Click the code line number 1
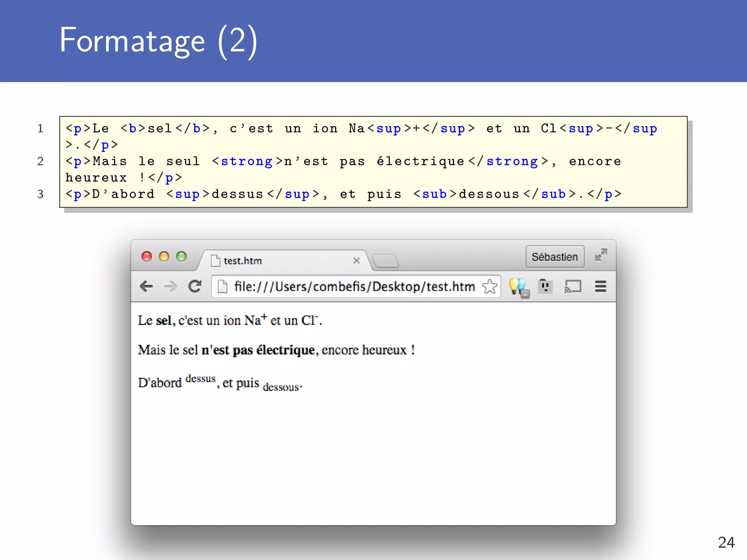The width and height of the screenshot is (747, 560). 40,128
